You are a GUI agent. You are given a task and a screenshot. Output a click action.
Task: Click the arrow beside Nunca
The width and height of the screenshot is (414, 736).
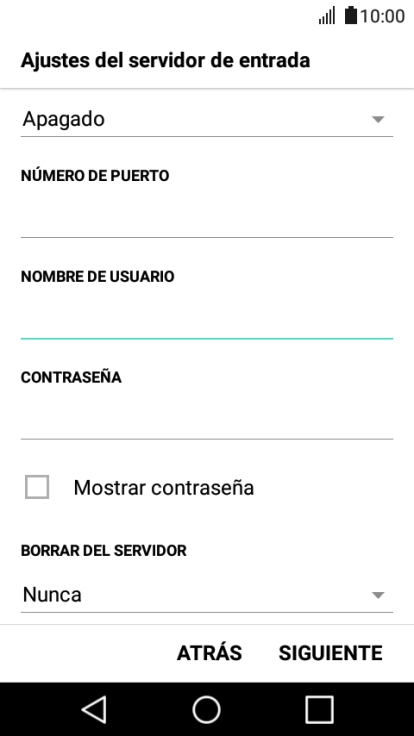(x=378, y=595)
